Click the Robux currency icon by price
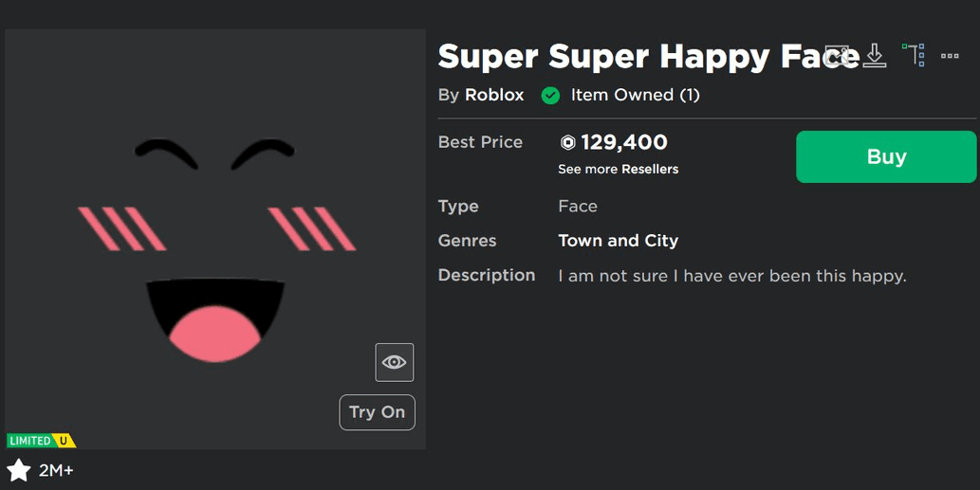The width and height of the screenshot is (980, 490). tap(567, 142)
